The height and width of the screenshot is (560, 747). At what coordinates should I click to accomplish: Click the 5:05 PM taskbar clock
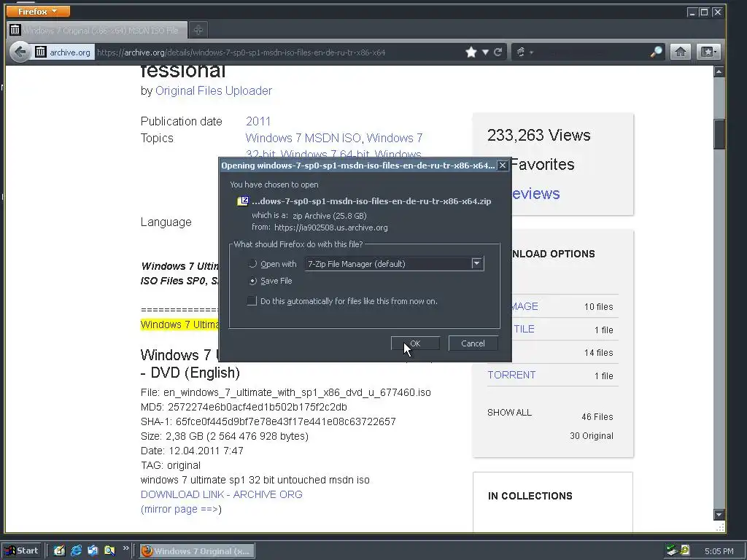[719, 551]
